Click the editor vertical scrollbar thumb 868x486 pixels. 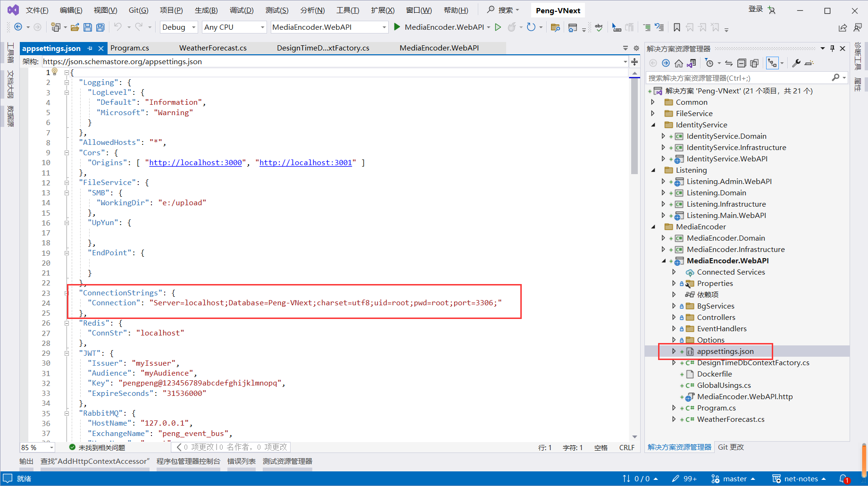coord(634,126)
